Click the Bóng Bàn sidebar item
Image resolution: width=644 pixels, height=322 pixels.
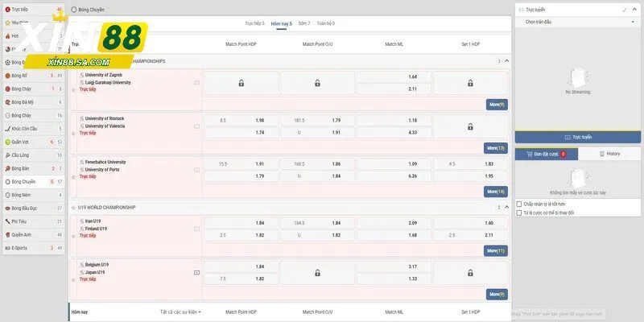click(22, 168)
